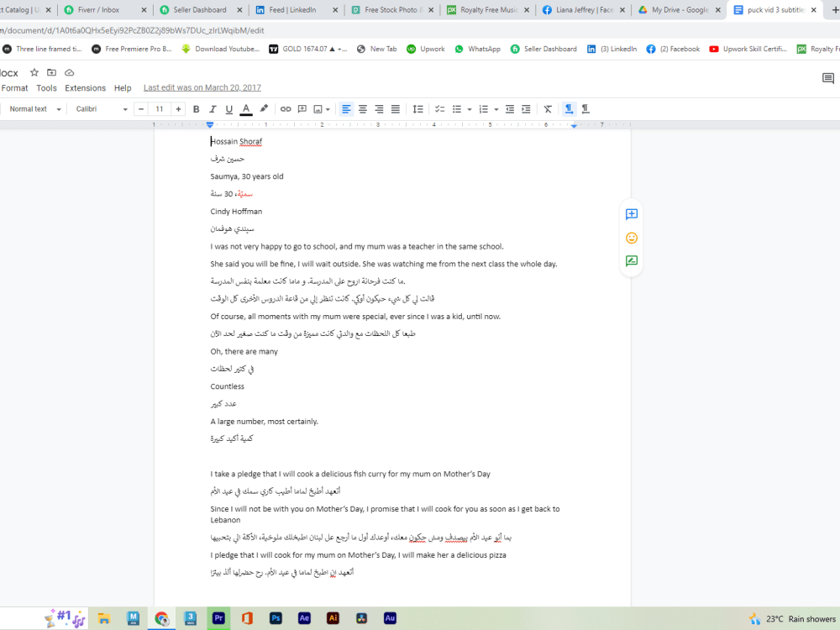This screenshot has height=630, width=840.
Task: Open the Tools menu
Action: pyautogui.click(x=46, y=88)
